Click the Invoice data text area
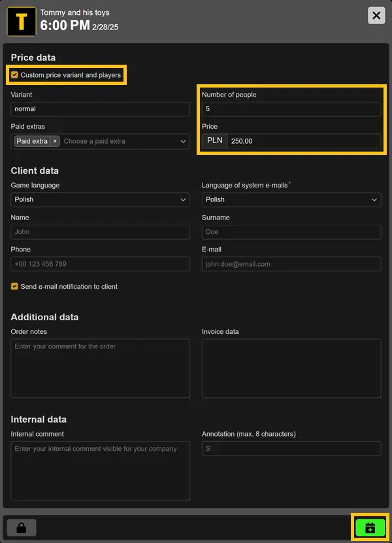392x543 pixels. (291, 368)
